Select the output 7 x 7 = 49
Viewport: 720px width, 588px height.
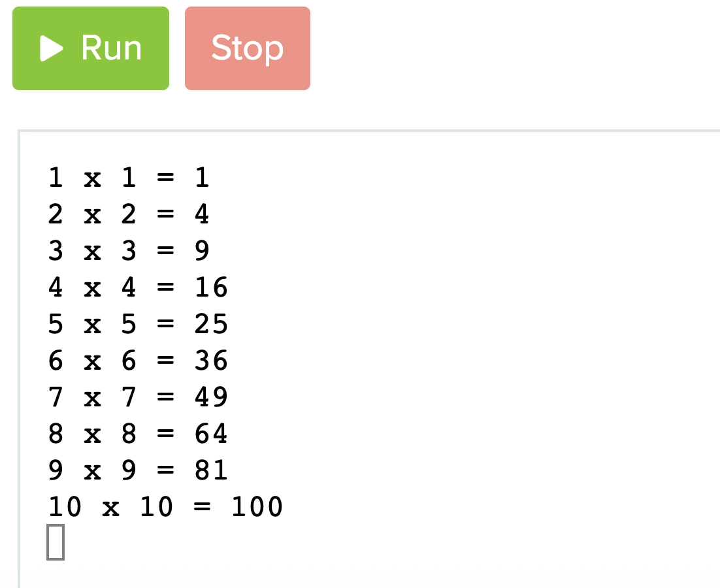pyautogui.click(x=137, y=397)
